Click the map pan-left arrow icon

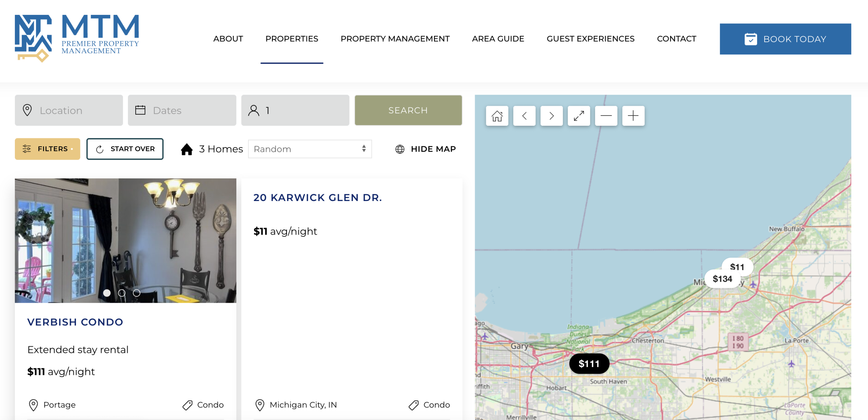[x=524, y=116]
